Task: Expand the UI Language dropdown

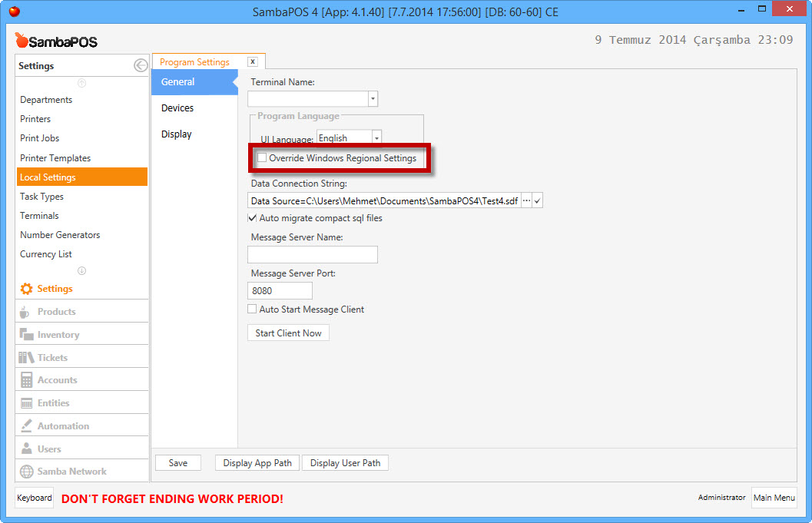Action: pos(376,138)
